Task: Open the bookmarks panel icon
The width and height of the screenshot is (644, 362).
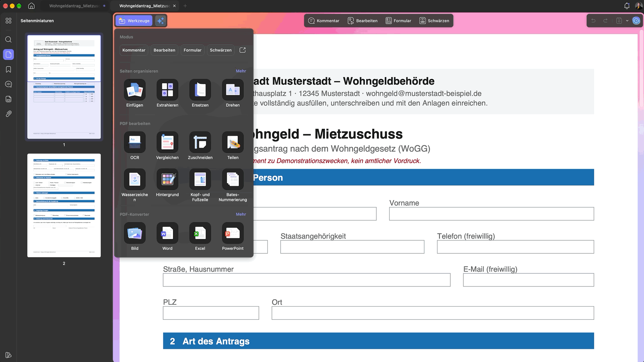Action: [8, 69]
